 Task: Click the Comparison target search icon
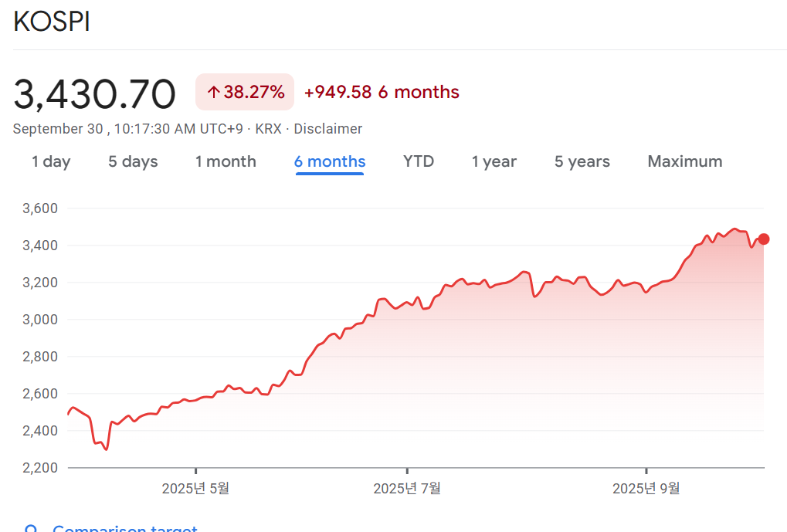[32, 530]
